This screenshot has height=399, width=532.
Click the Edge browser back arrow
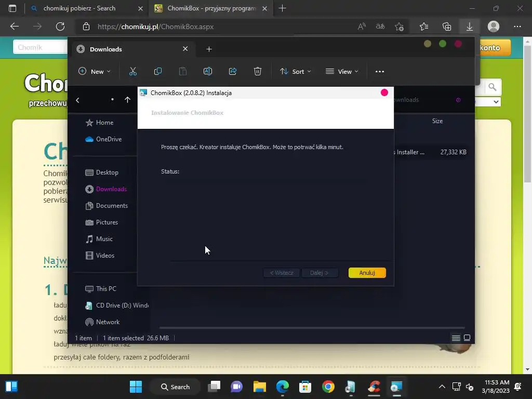(15, 26)
